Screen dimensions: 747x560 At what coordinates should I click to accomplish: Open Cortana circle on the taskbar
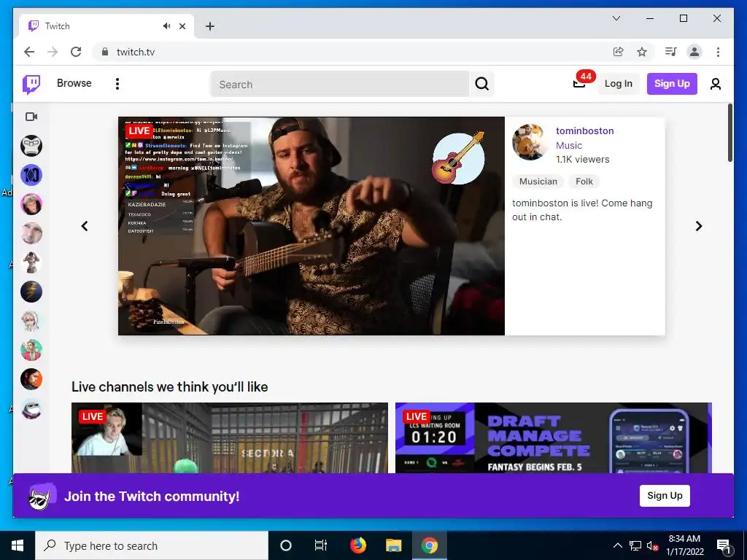(x=285, y=545)
